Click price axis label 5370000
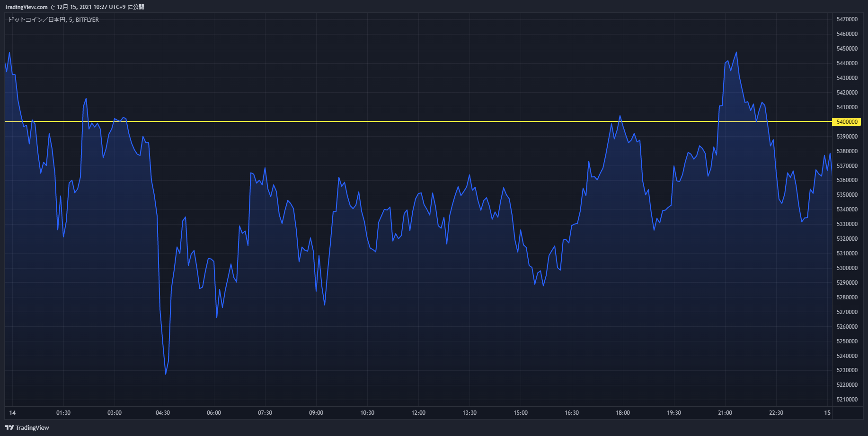 [847, 166]
